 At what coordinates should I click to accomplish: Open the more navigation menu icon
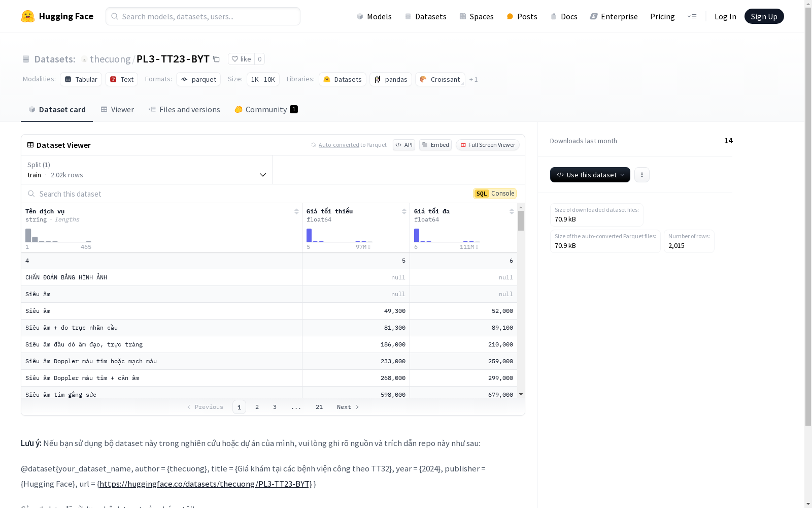(692, 16)
